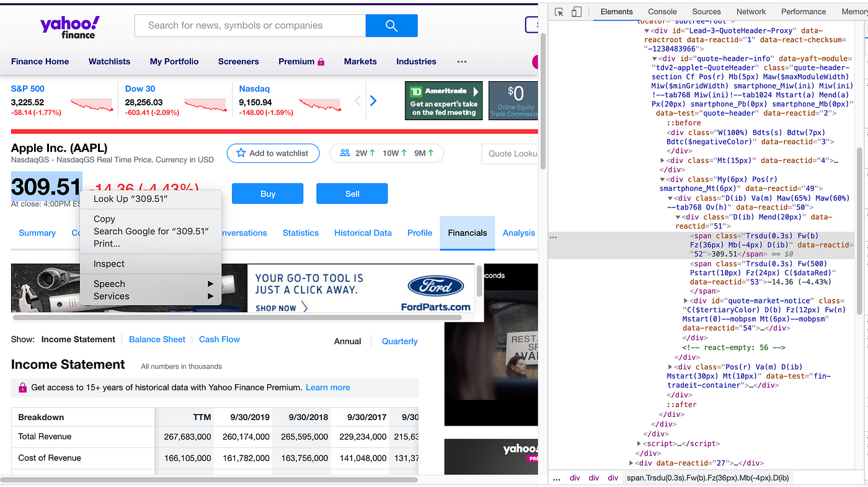868x487 pixels.
Task: Click the Buy button
Action: point(268,194)
